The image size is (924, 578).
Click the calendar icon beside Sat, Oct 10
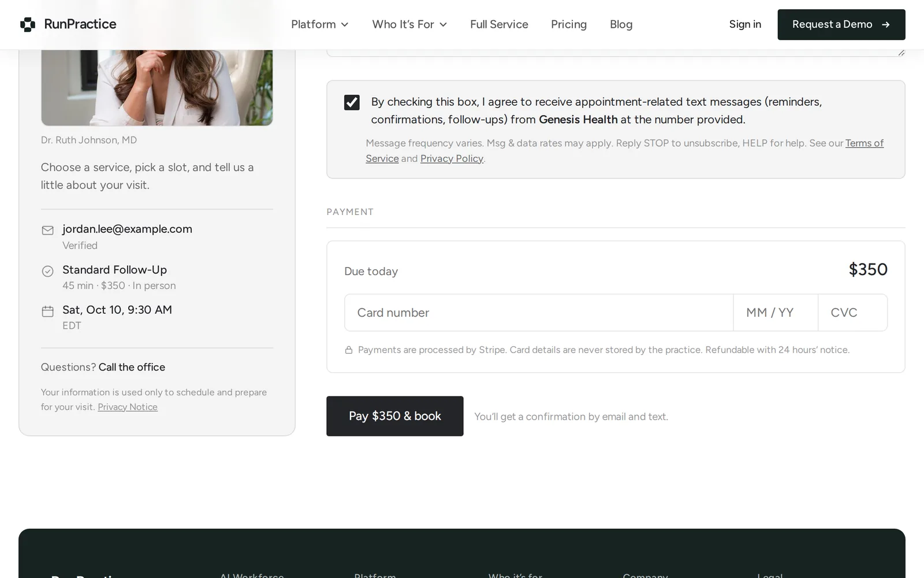pyautogui.click(x=48, y=312)
